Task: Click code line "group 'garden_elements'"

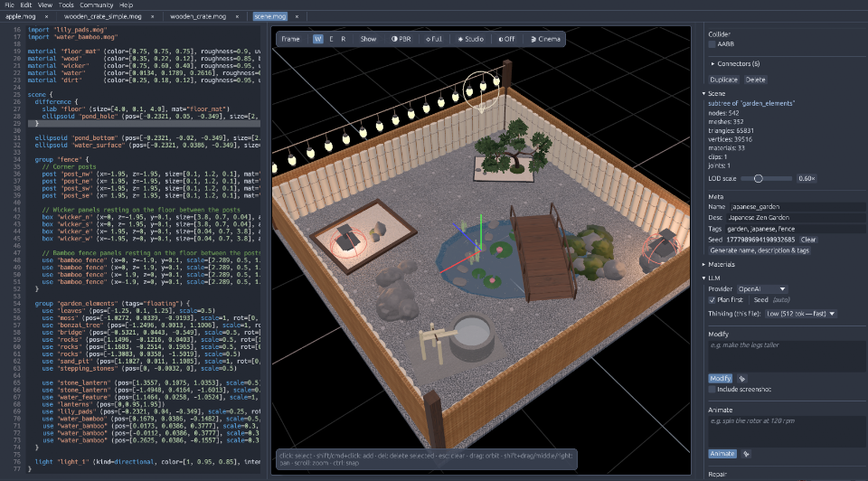Action: point(110,303)
